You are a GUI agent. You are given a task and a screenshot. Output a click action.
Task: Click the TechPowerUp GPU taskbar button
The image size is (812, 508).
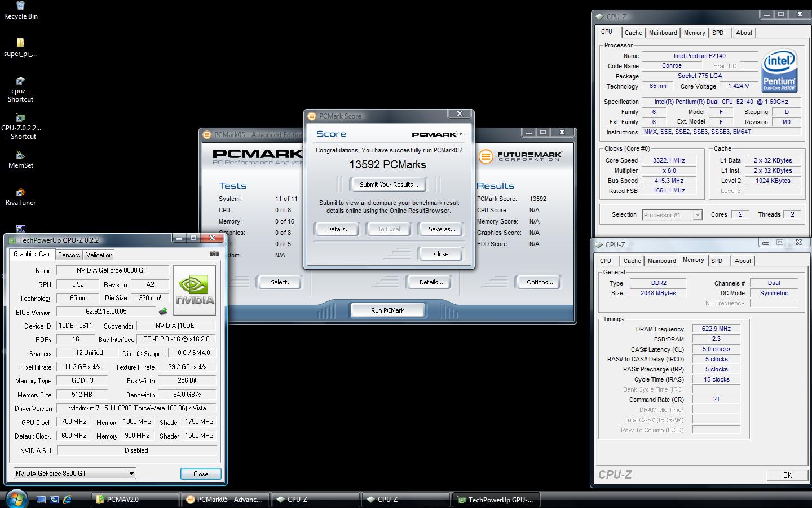(x=496, y=500)
